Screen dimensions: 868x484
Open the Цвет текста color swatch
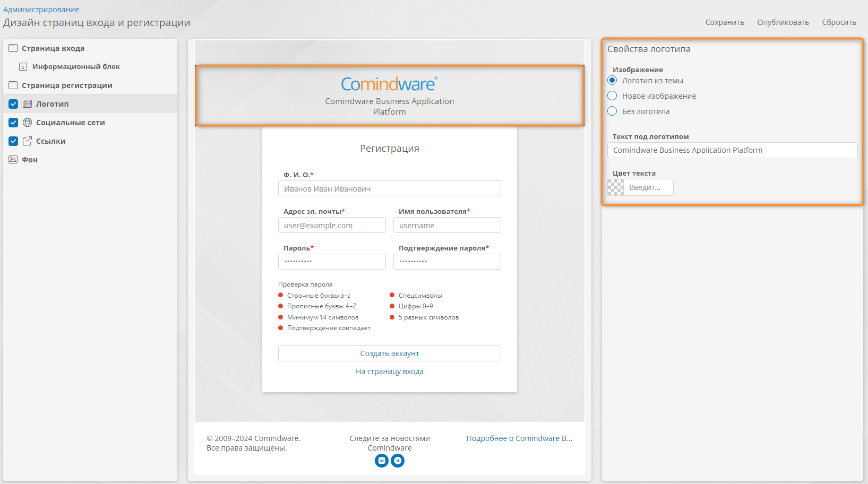point(616,187)
